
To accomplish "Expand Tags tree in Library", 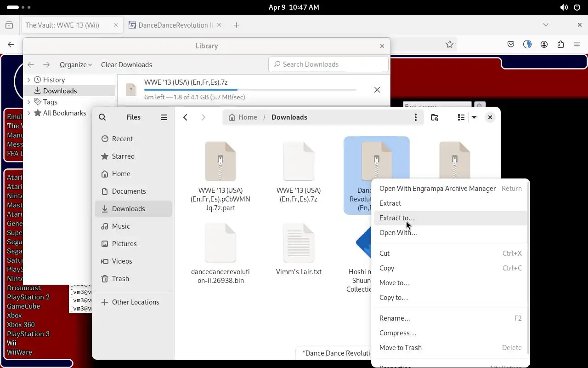I will coord(29,102).
